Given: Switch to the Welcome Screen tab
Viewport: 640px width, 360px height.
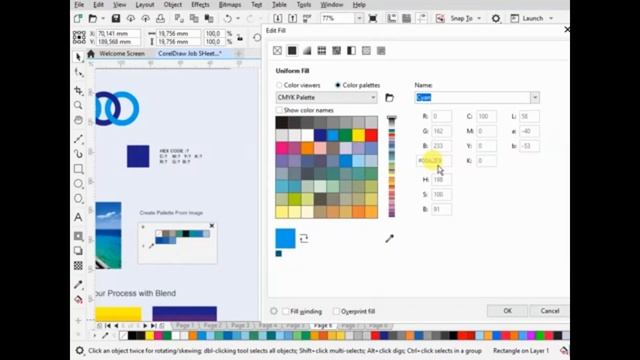Looking at the screenshot, I should tap(122, 53).
